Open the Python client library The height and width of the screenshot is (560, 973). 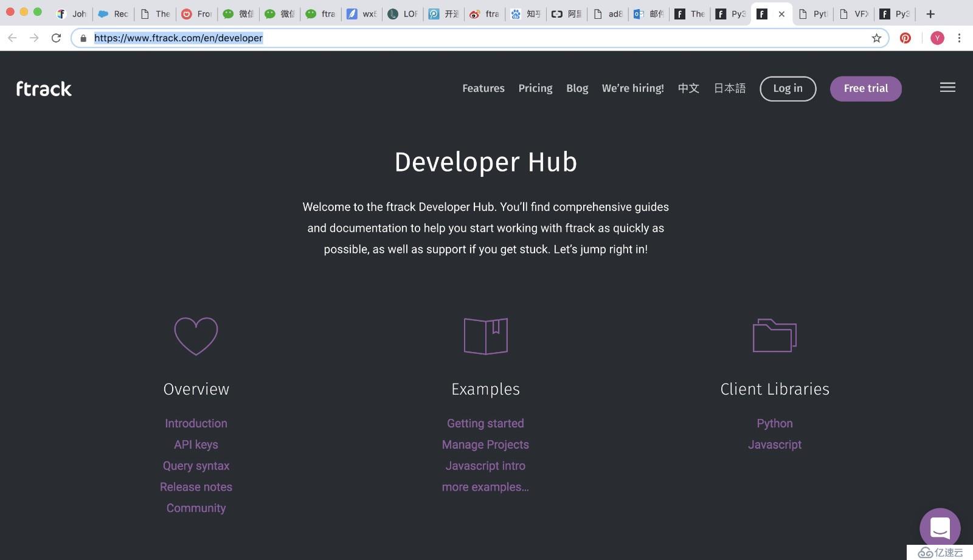click(x=775, y=423)
